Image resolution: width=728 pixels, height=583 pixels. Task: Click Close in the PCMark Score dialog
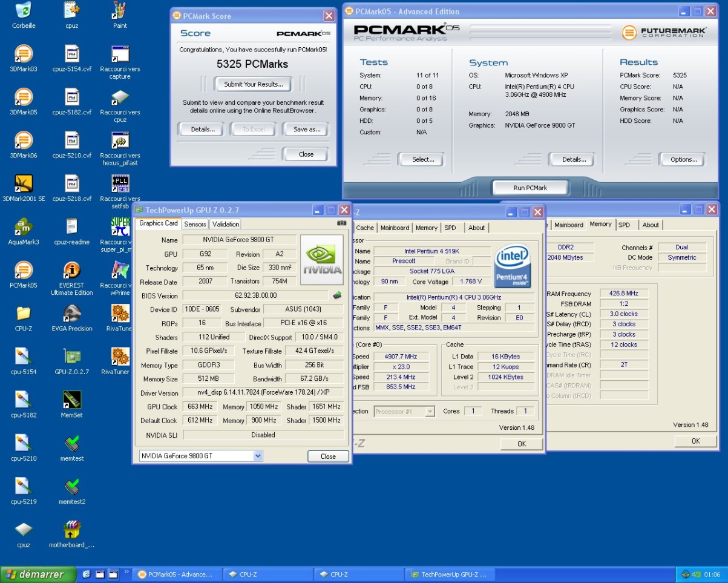306,154
